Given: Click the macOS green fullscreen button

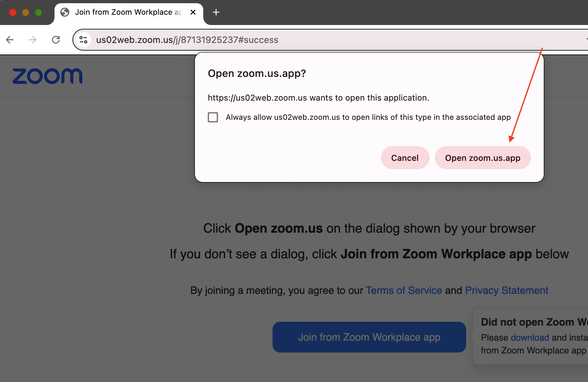Looking at the screenshot, I should pos(38,12).
